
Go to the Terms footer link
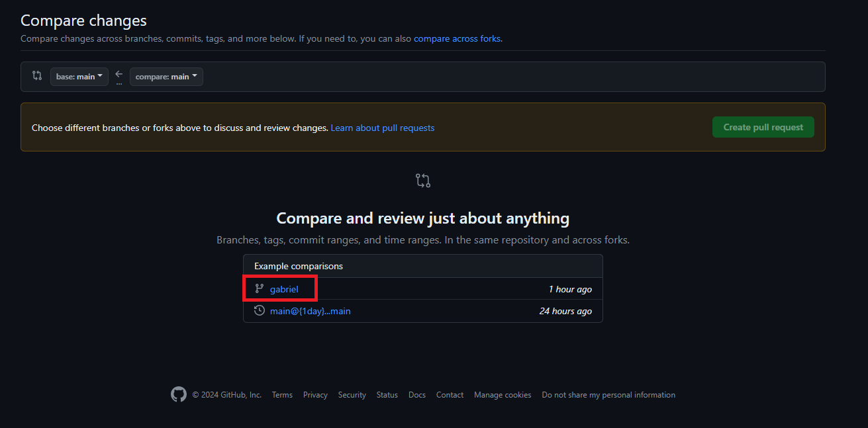coord(282,395)
